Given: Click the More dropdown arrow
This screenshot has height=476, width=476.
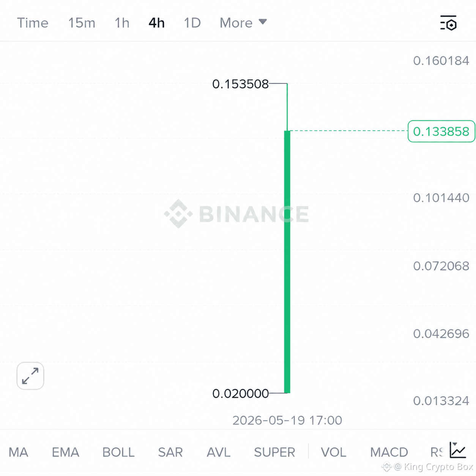Looking at the screenshot, I should pos(263,22).
